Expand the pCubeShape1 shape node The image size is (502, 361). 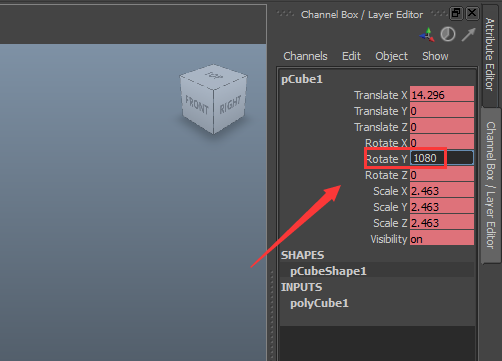(328, 271)
